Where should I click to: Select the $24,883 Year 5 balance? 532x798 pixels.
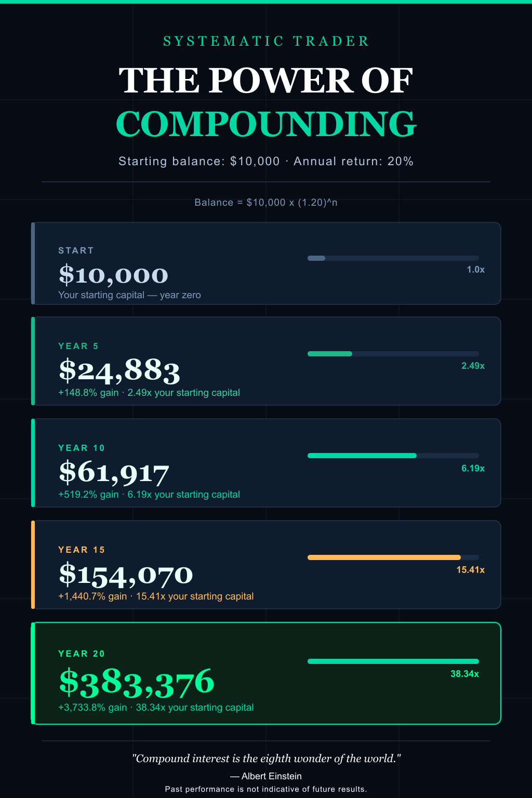click(119, 370)
